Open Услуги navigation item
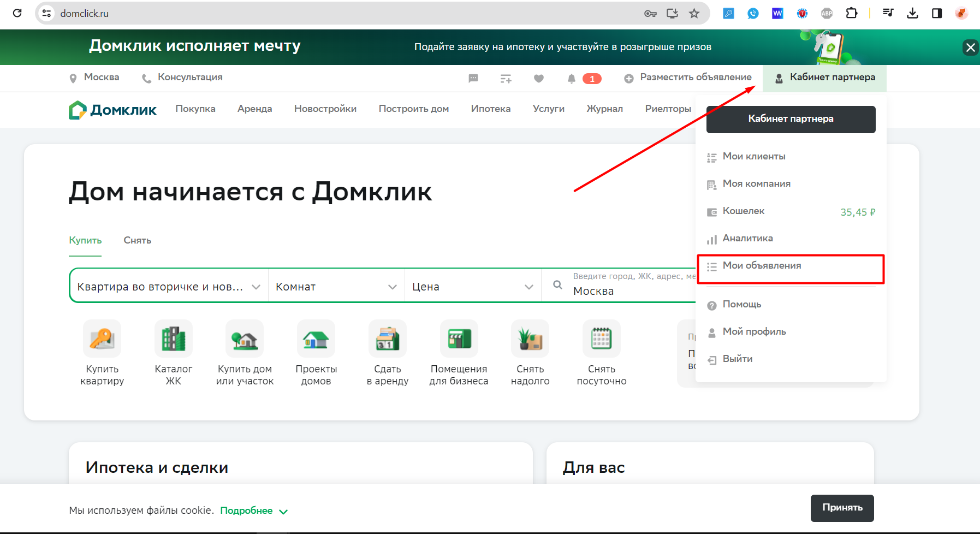Screen dimensions: 980x534 [x=549, y=109]
